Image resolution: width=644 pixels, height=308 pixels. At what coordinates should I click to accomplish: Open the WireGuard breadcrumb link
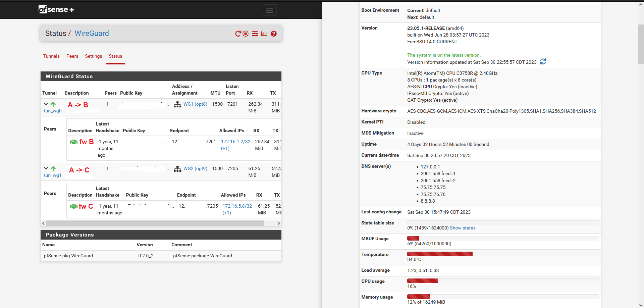tap(92, 33)
